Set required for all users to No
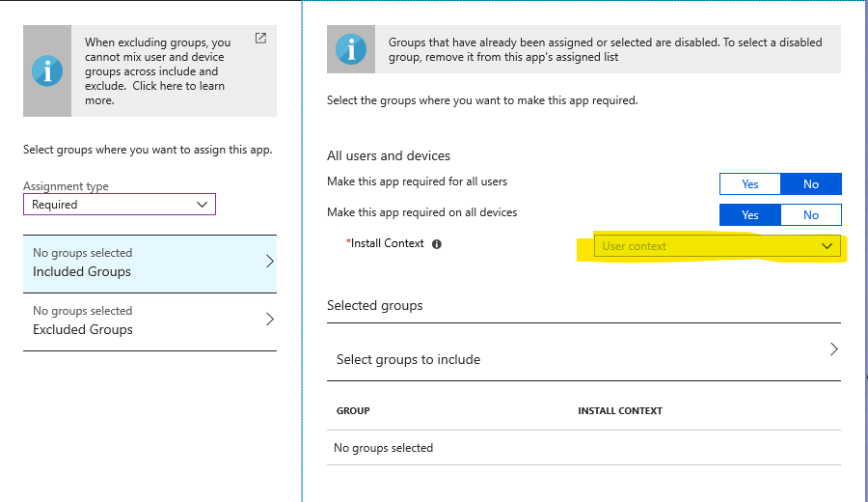Viewport: 868px width, 502px height. click(811, 184)
